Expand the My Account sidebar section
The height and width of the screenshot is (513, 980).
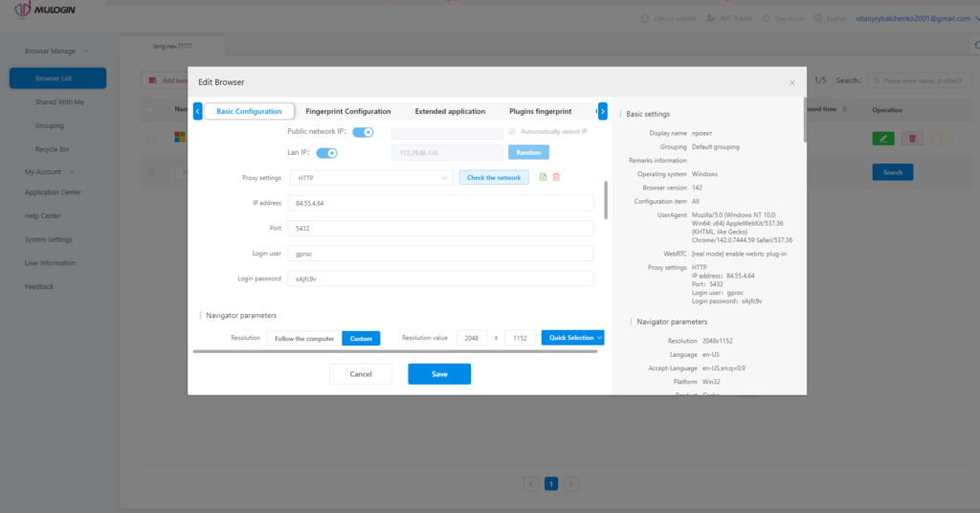coord(50,172)
